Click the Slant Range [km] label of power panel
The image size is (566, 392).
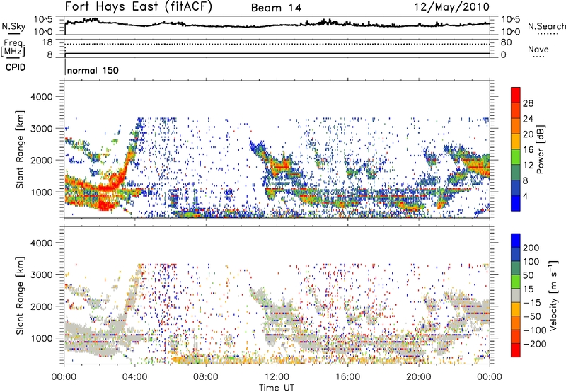20,149
